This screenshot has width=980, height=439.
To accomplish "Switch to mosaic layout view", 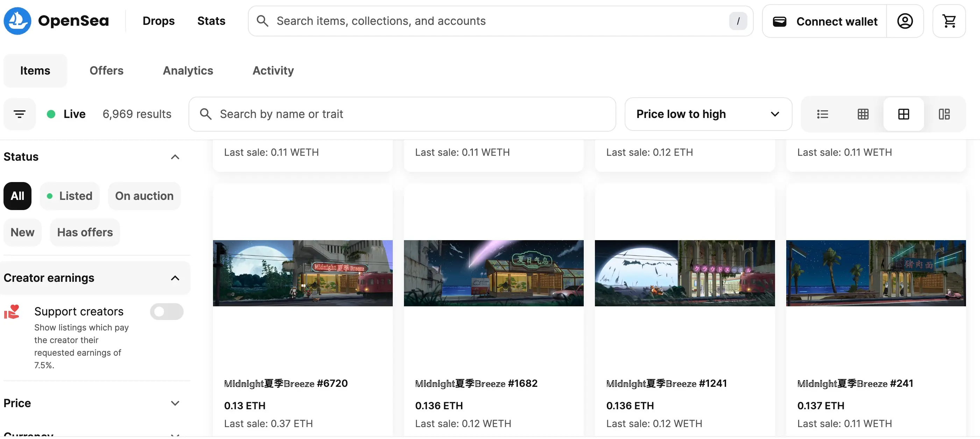I will [944, 114].
